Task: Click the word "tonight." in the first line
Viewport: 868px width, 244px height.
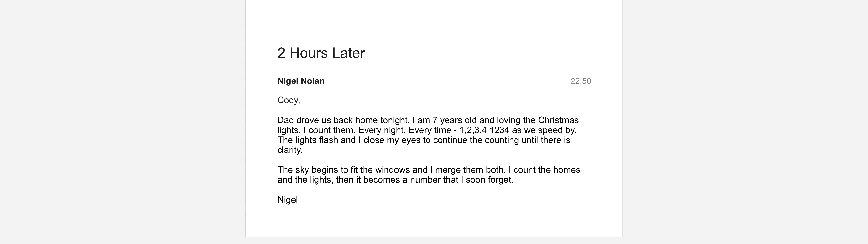Action: [395, 120]
